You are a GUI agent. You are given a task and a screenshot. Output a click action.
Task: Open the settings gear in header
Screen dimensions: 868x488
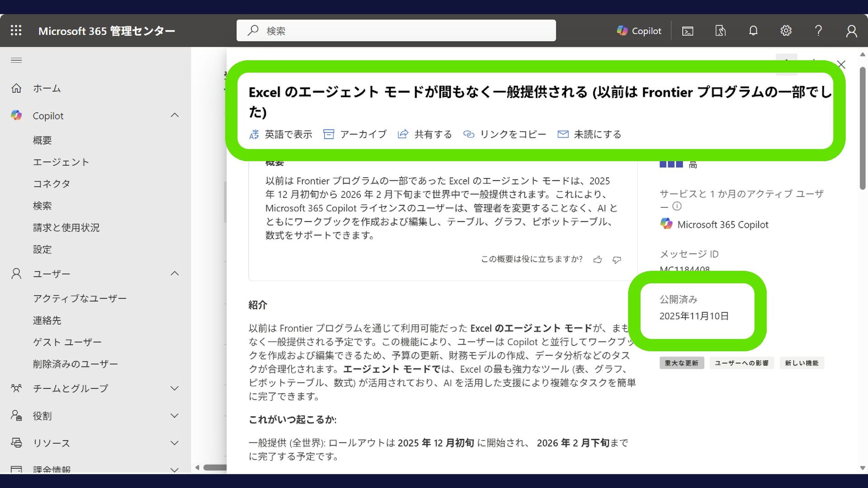pyautogui.click(x=786, y=31)
